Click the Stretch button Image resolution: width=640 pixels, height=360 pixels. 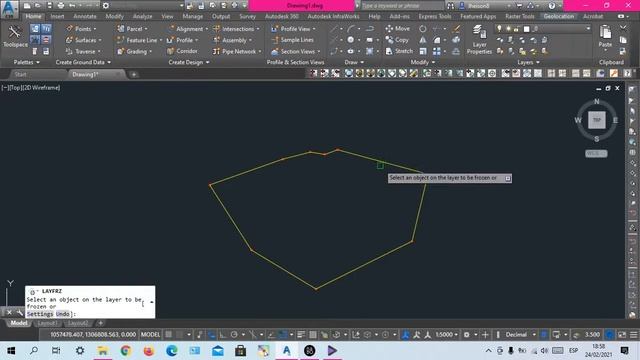point(400,51)
